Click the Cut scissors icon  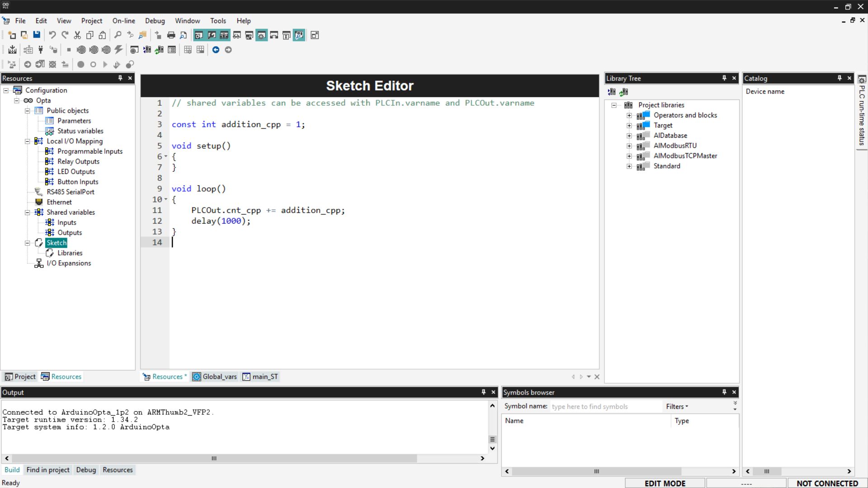pyautogui.click(x=77, y=35)
